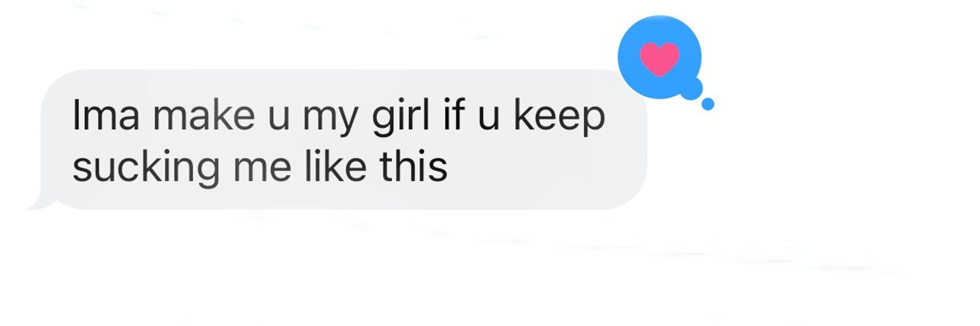
Task: Click the second "u" before "keep"
Action: (490, 120)
